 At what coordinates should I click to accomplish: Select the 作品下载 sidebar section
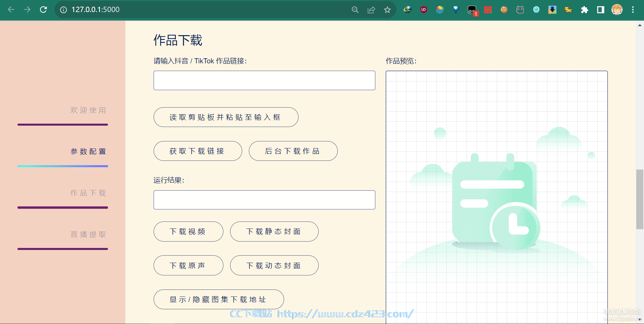pyautogui.click(x=88, y=193)
